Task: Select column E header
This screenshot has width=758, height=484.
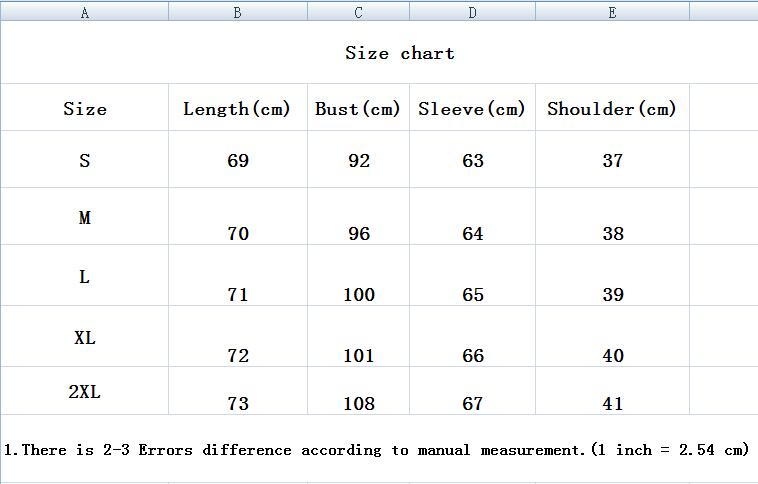Action: click(x=612, y=12)
